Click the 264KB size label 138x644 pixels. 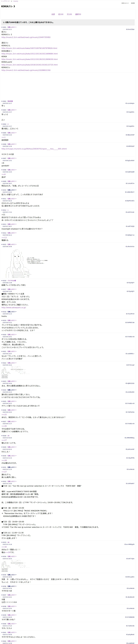[x=133, y=3]
